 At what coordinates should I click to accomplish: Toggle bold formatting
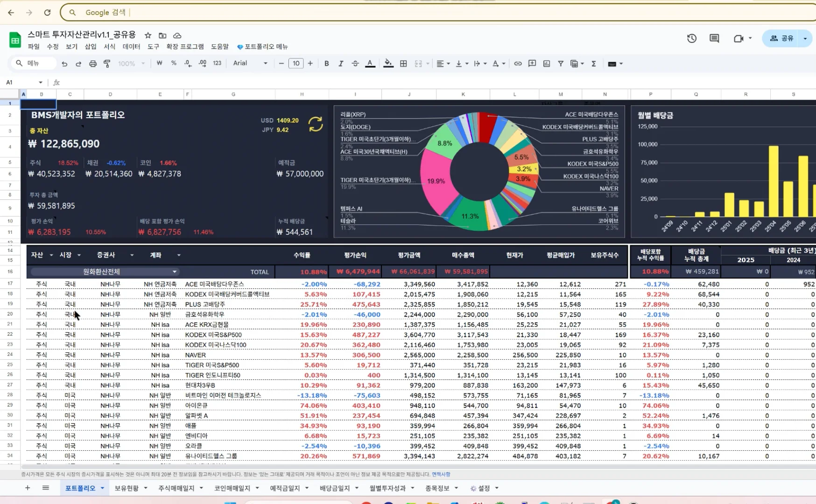pos(326,63)
